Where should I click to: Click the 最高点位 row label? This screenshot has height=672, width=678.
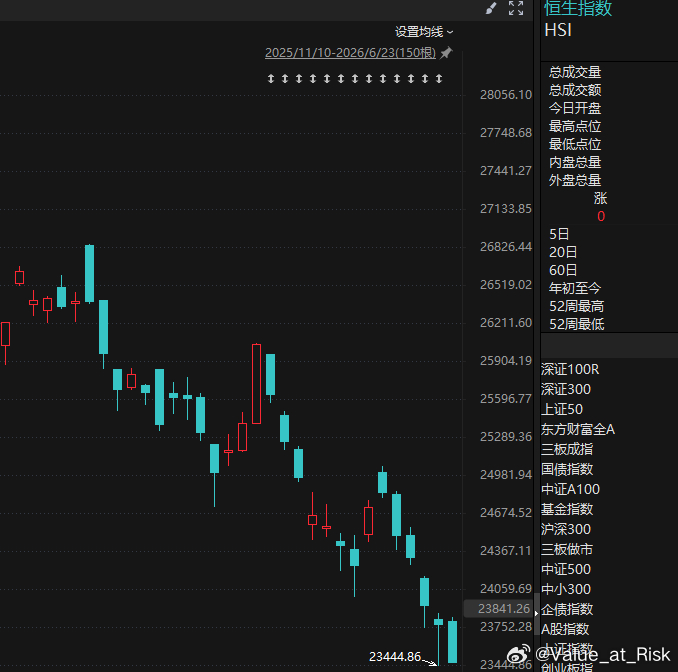coord(575,126)
